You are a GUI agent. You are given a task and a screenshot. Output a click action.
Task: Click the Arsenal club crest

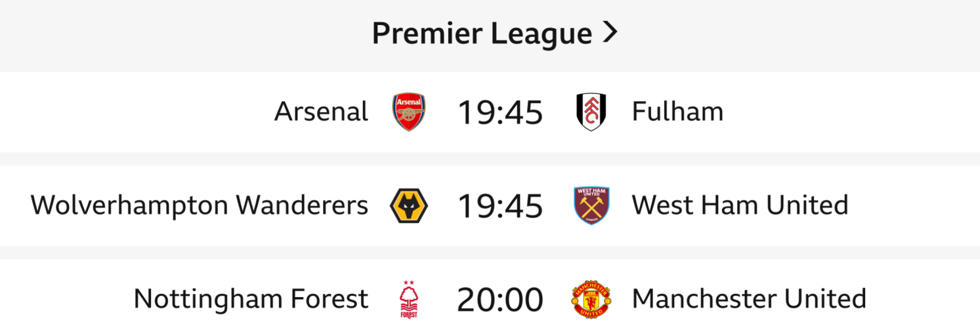[409, 112]
